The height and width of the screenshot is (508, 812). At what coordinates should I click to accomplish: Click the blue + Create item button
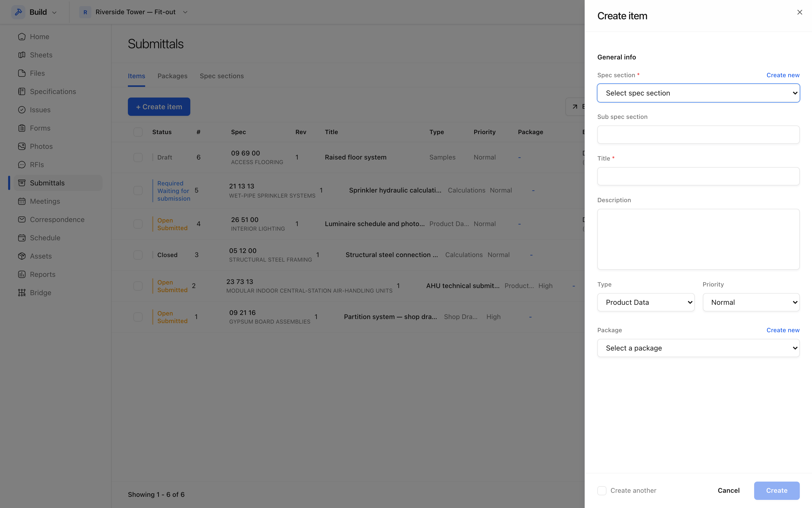(x=159, y=106)
